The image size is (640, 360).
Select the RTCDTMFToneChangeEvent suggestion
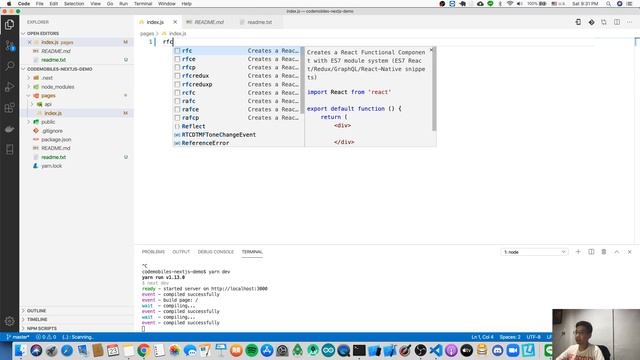[238, 134]
